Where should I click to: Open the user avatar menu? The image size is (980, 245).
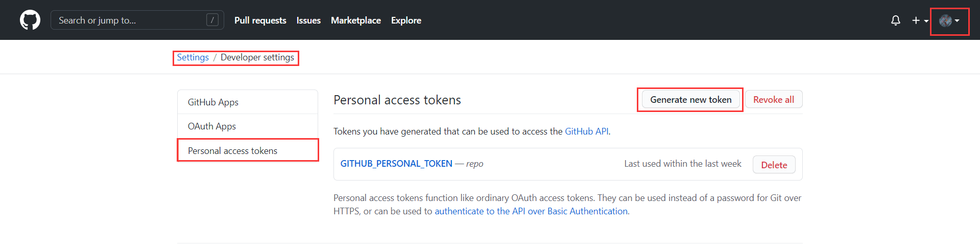click(x=949, y=21)
